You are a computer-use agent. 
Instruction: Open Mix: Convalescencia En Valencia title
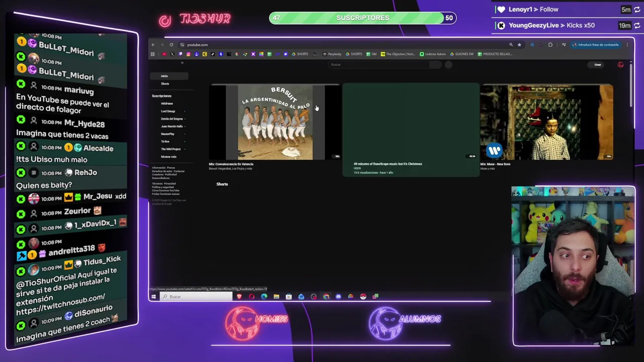(231, 164)
